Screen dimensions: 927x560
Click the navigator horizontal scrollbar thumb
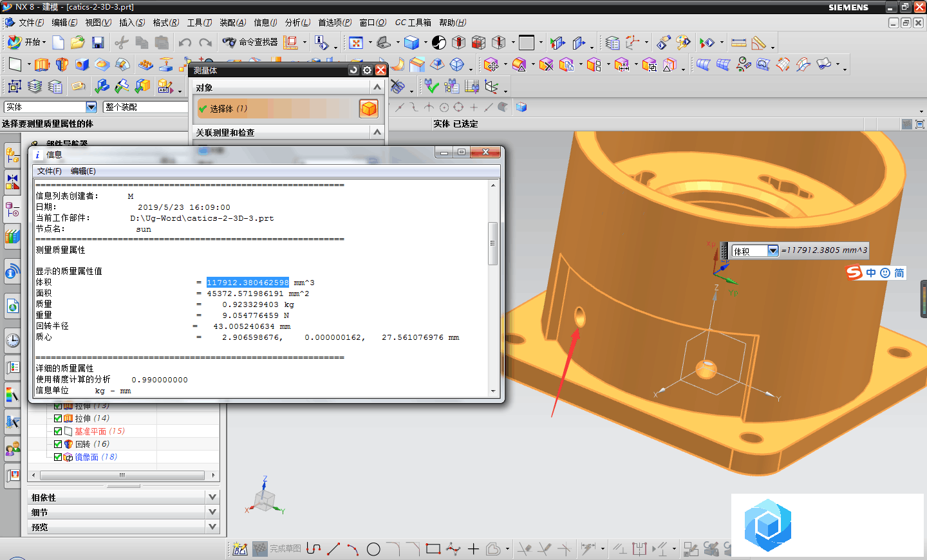click(x=122, y=476)
